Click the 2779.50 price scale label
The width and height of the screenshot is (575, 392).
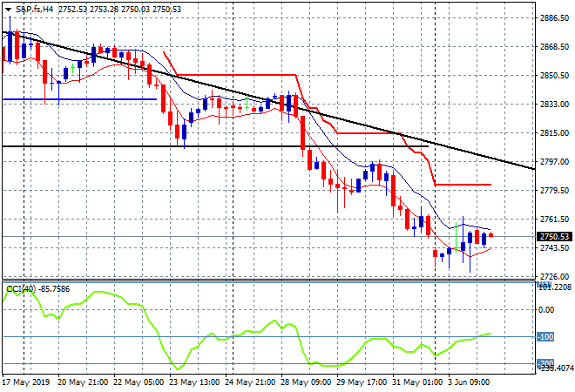[555, 190]
